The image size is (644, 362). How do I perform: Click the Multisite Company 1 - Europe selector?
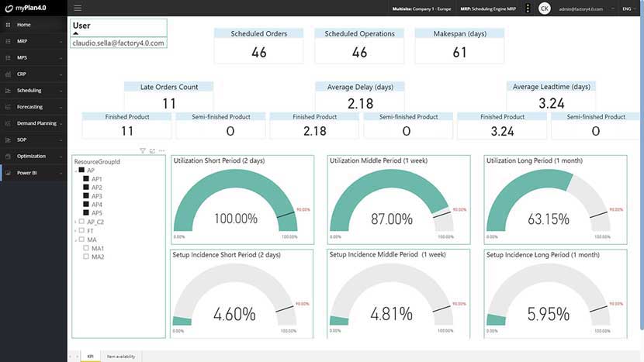[x=421, y=9]
